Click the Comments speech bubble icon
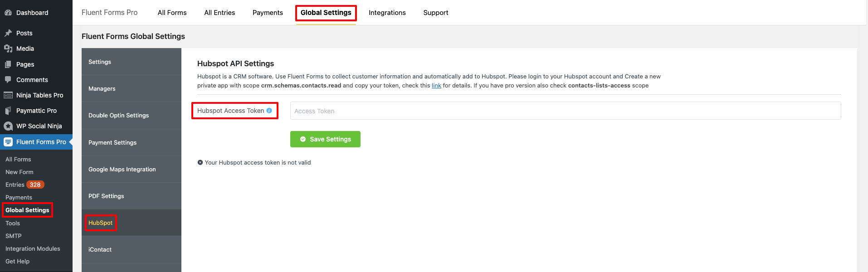 pos(8,80)
